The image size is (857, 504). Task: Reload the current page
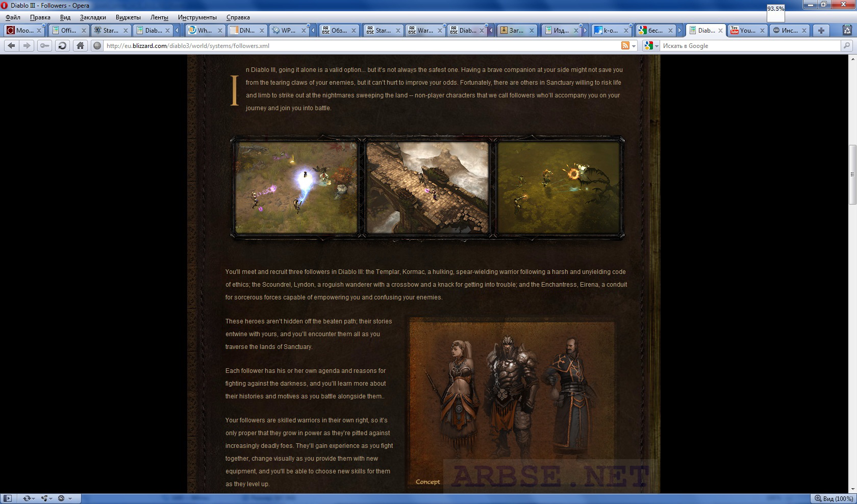tap(62, 46)
